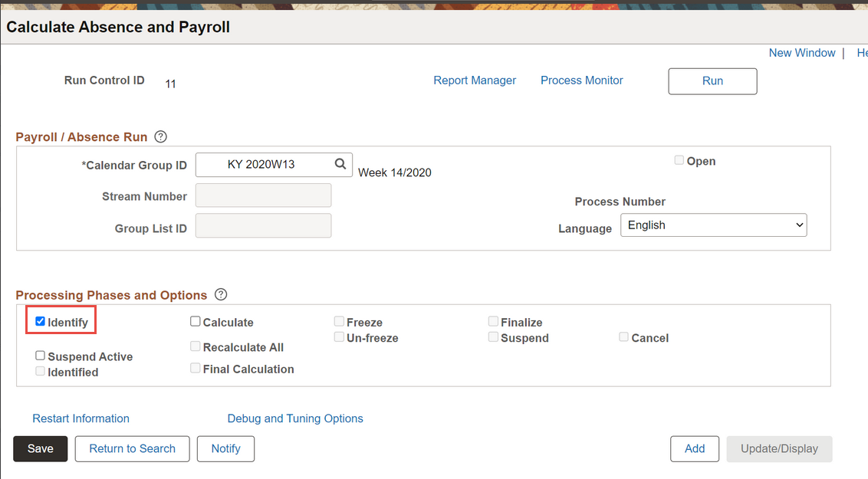Click the Stream Number field
This screenshot has width=868, height=479.
tap(263, 195)
